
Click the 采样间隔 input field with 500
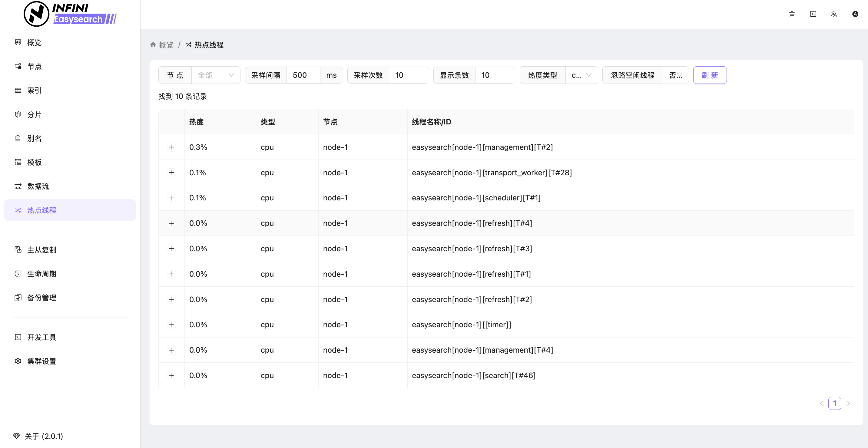coord(303,75)
